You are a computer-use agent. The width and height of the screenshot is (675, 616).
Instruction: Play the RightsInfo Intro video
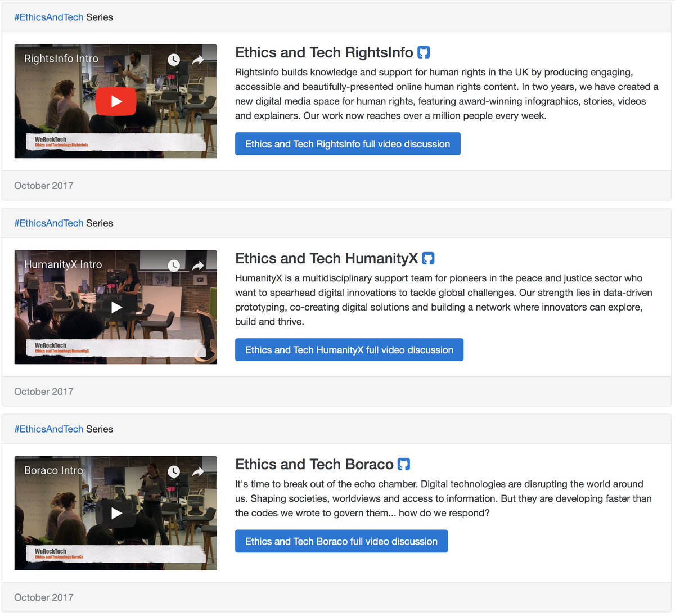coord(116,101)
